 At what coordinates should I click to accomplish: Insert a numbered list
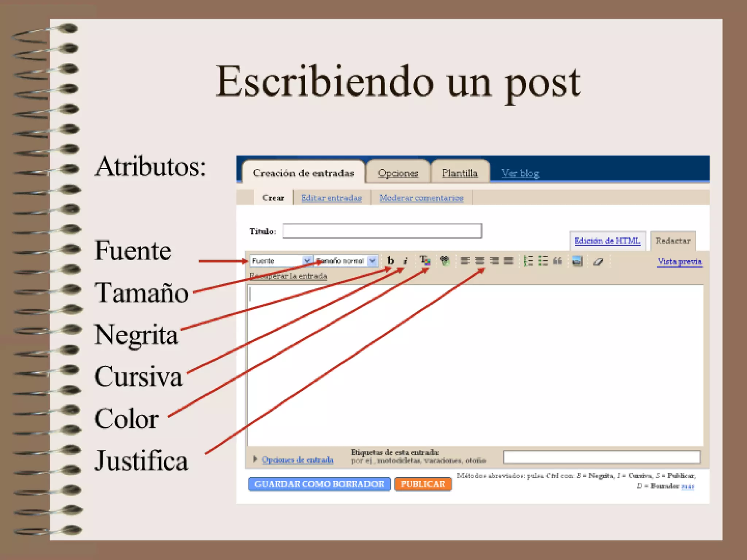point(529,261)
